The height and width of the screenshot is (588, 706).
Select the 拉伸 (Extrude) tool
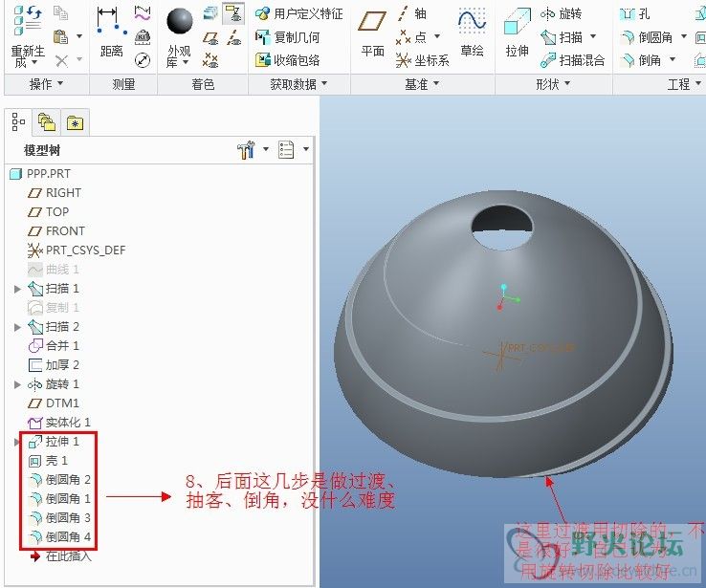[517, 33]
